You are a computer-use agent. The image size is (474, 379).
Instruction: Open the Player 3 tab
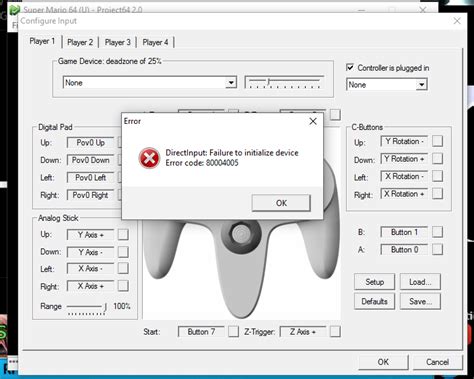[118, 42]
